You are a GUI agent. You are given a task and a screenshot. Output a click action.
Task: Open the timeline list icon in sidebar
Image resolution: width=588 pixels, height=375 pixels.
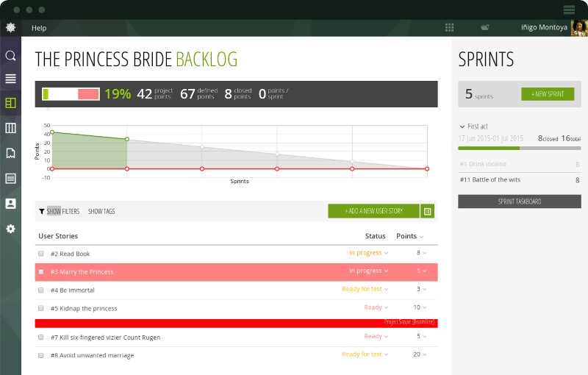click(10, 79)
